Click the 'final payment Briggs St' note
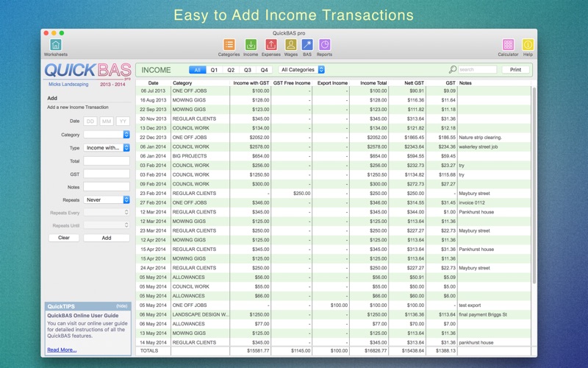 (x=483, y=315)
